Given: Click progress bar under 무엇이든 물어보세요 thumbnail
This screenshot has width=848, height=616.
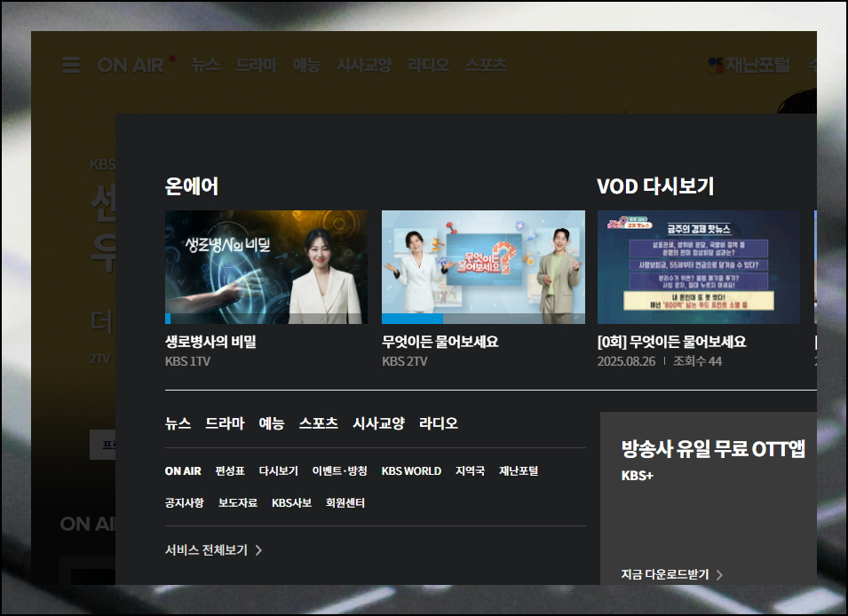Looking at the screenshot, I should [483, 319].
